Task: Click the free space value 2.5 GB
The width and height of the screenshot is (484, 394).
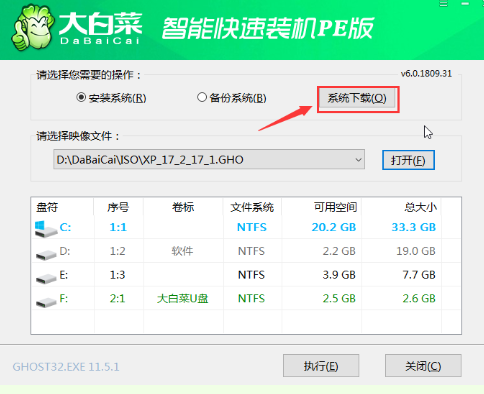Action: click(x=339, y=298)
